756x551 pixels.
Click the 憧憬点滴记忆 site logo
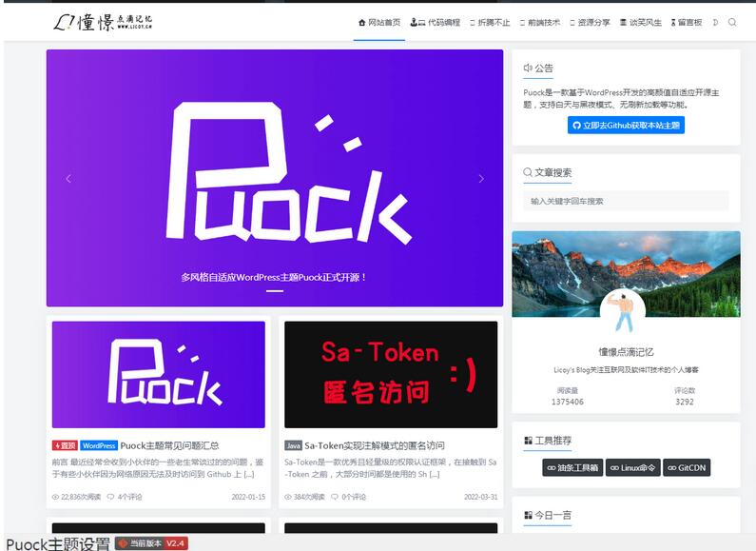click(x=103, y=22)
